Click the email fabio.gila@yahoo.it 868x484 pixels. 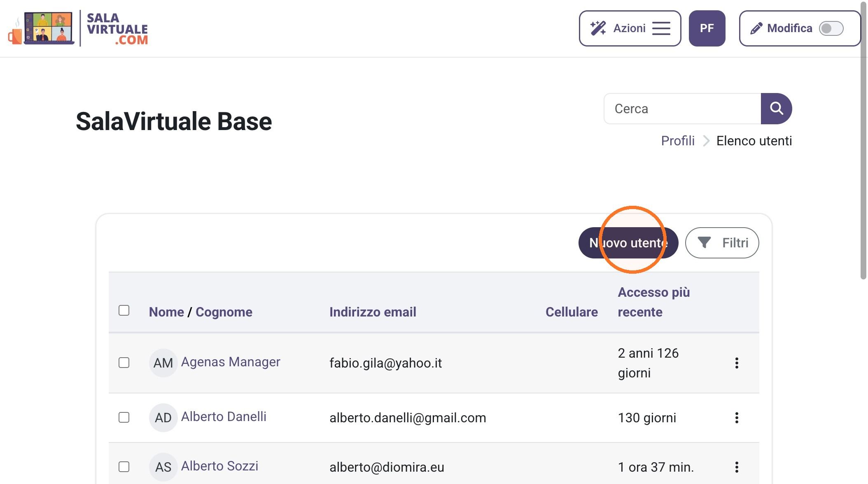coord(385,363)
